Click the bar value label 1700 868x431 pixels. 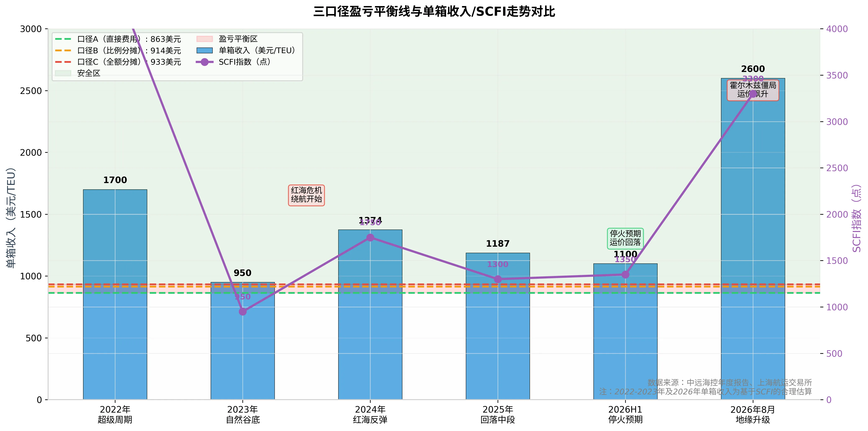pyautogui.click(x=115, y=180)
